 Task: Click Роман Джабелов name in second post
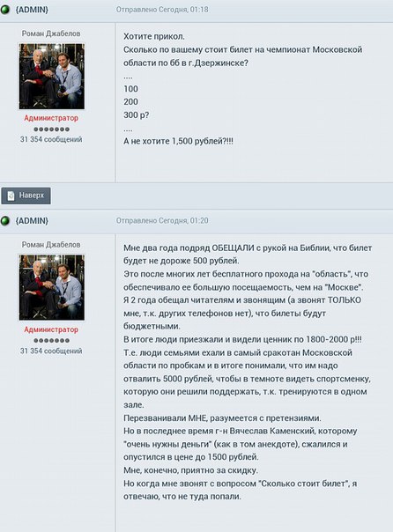point(51,244)
